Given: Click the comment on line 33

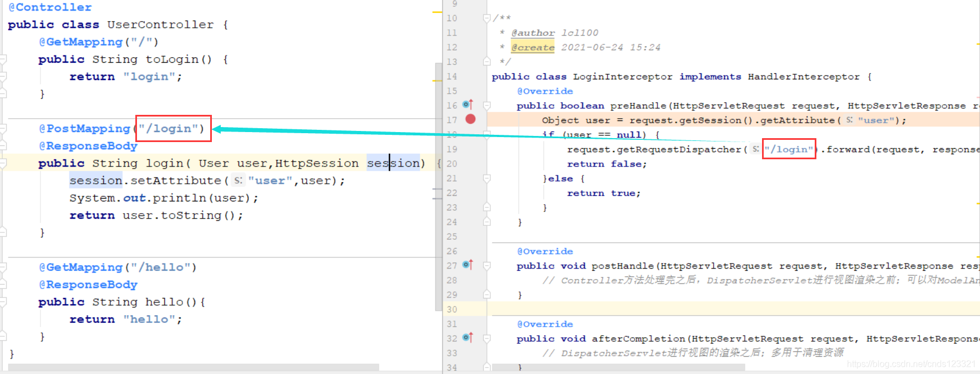Looking at the screenshot, I should point(693,353).
